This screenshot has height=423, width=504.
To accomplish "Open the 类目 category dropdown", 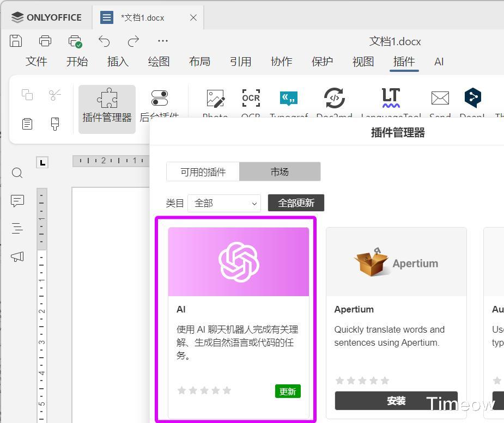I will click(x=224, y=203).
